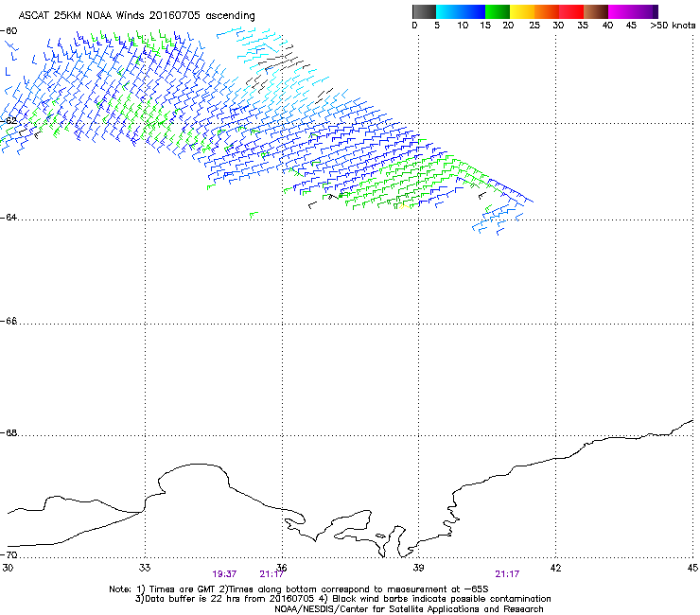Viewport: 700px width, 615px height.
Task: Click the note line about GMT times
Action: [x=299, y=589]
